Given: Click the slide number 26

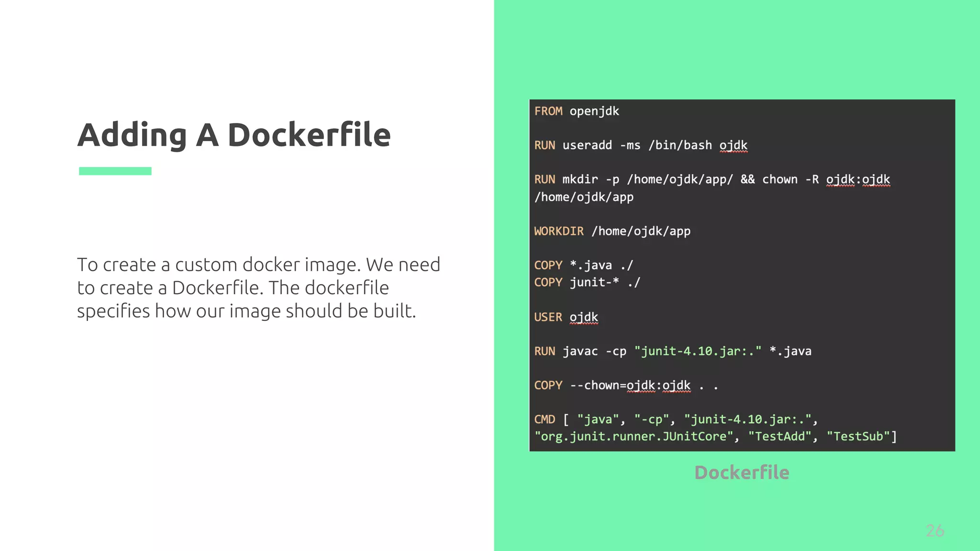Looking at the screenshot, I should (935, 530).
